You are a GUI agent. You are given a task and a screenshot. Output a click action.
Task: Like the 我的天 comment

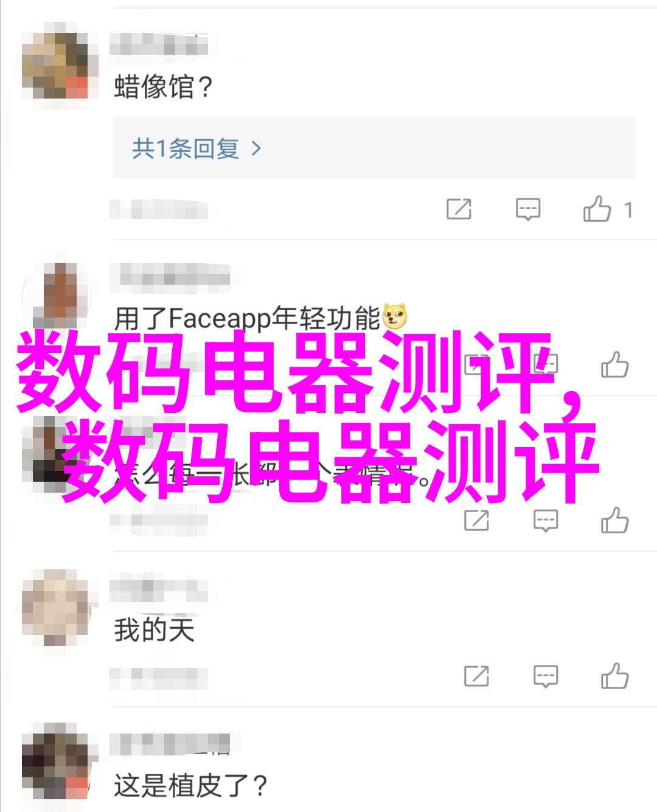(614, 675)
